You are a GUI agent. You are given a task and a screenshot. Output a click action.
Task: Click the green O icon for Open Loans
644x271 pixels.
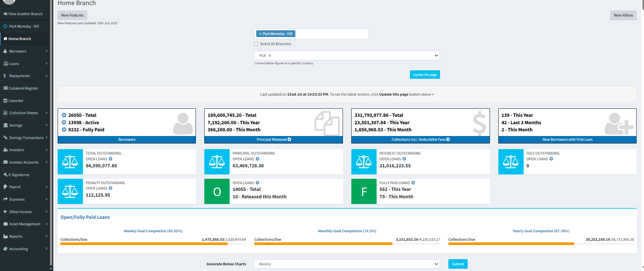[x=217, y=191]
